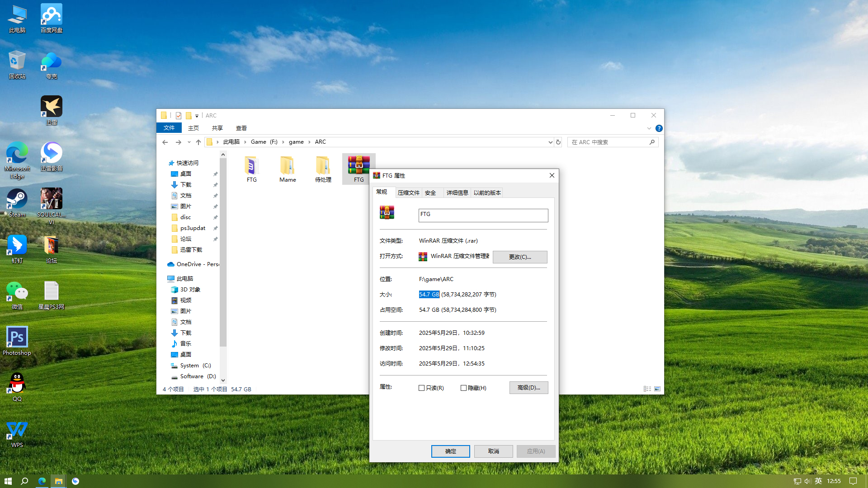The height and width of the screenshot is (488, 868).
Task: Select the 此电脑 desktop icon
Action: pyautogui.click(x=17, y=19)
